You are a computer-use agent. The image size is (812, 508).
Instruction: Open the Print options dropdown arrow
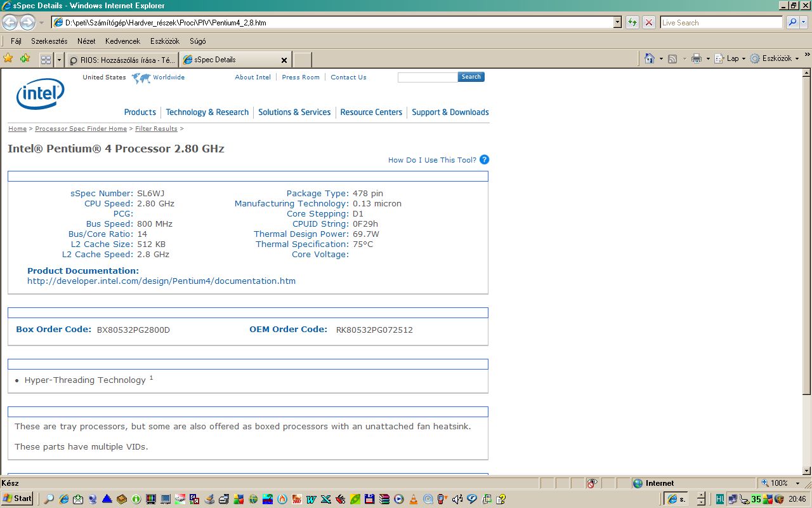point(707,58)
